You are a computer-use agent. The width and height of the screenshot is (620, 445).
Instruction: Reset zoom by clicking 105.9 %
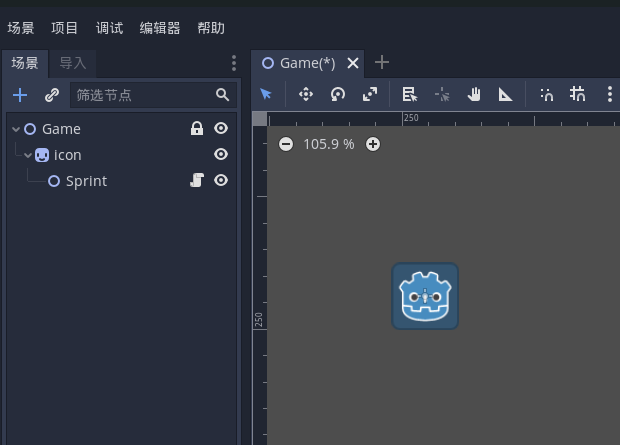point(329,144)
